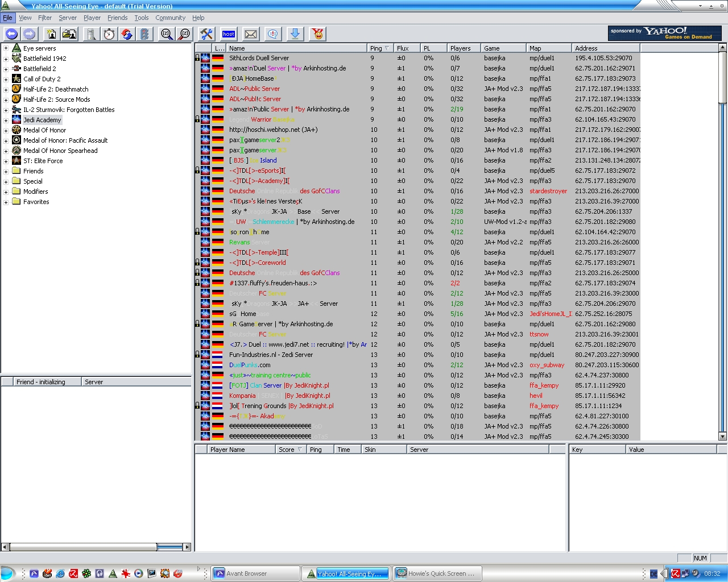Expand the Call of Duty 2 node

6,79
